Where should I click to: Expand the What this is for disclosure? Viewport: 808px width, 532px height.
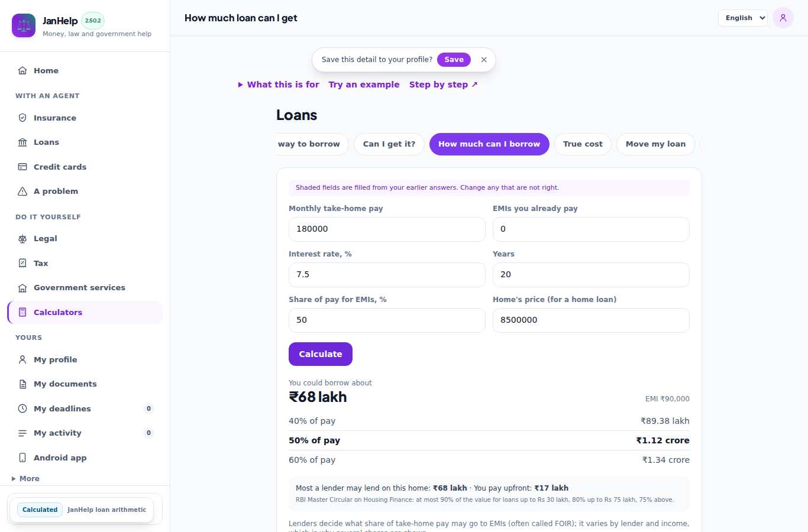point(279,85)
